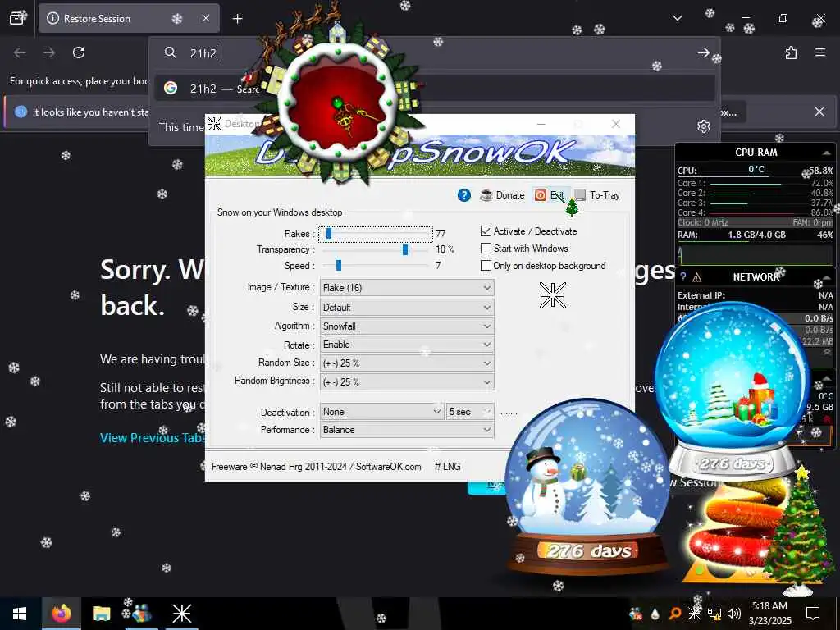Screen dimensions: 840x630
Task: Open the notification center icon
Action: click(813, 614)
